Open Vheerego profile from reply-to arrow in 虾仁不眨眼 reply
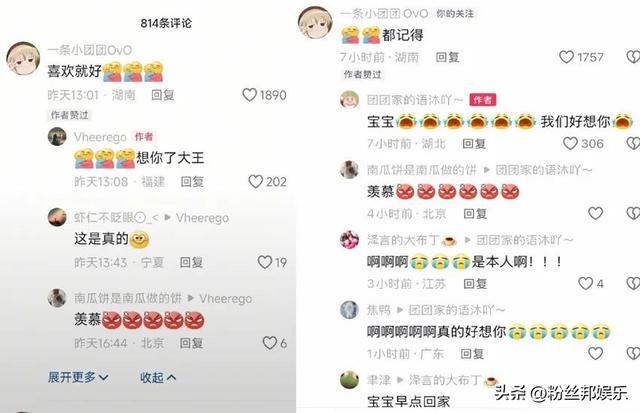 [202, 218]
